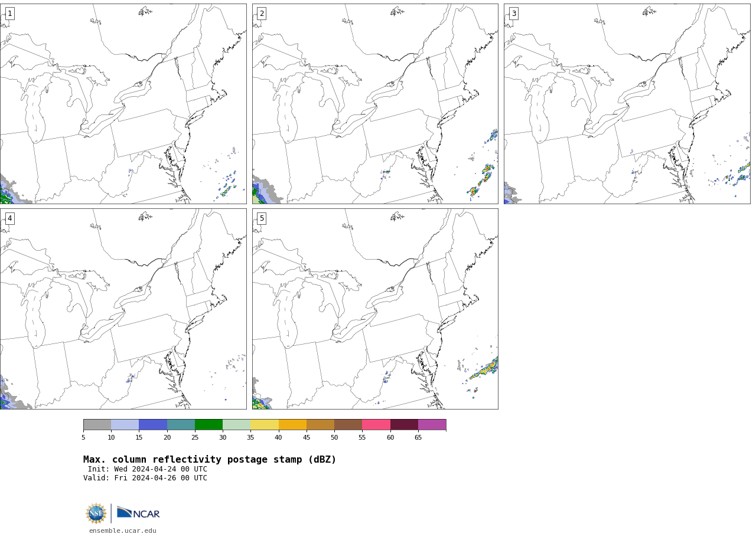
Task: Select the pink 55-60 dBZ swatch
Action: [376, 425]
